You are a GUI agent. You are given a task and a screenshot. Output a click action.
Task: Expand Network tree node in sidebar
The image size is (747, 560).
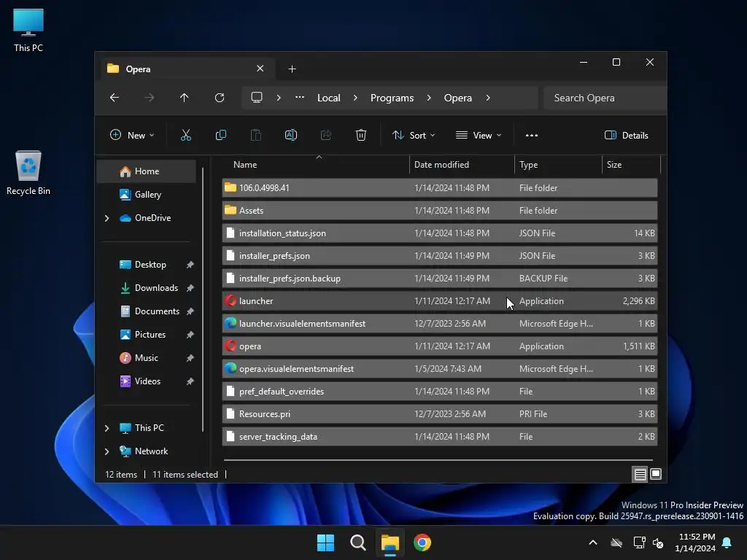click(x=107, y=451)
